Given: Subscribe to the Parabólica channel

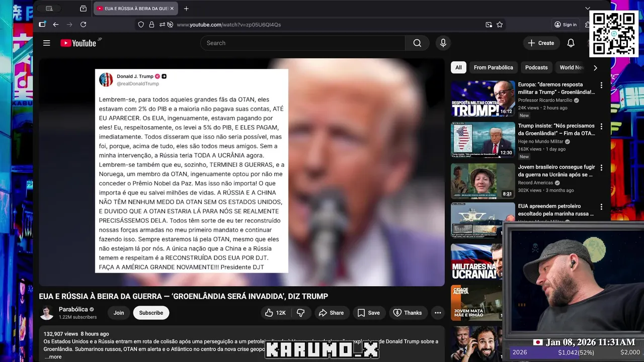Looking at the screenshot, I should [151, 313].
